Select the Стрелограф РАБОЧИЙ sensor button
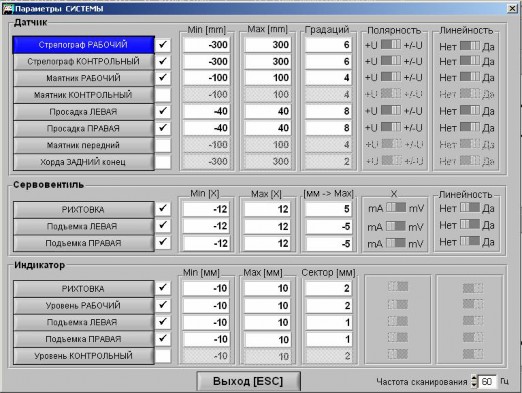Screen dimensions: 522x393 coord(83,45)
